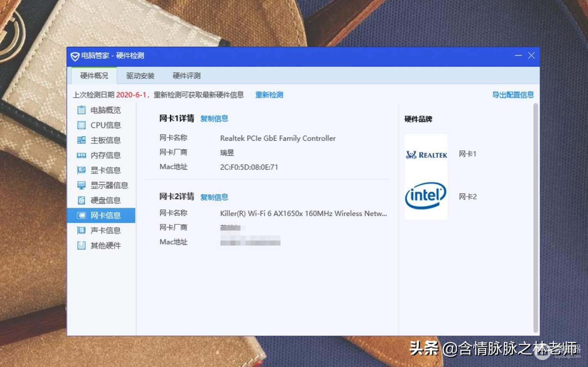588x367 pixels.
Task: View 硬盘信息 section
Action: tap(101, 200)
